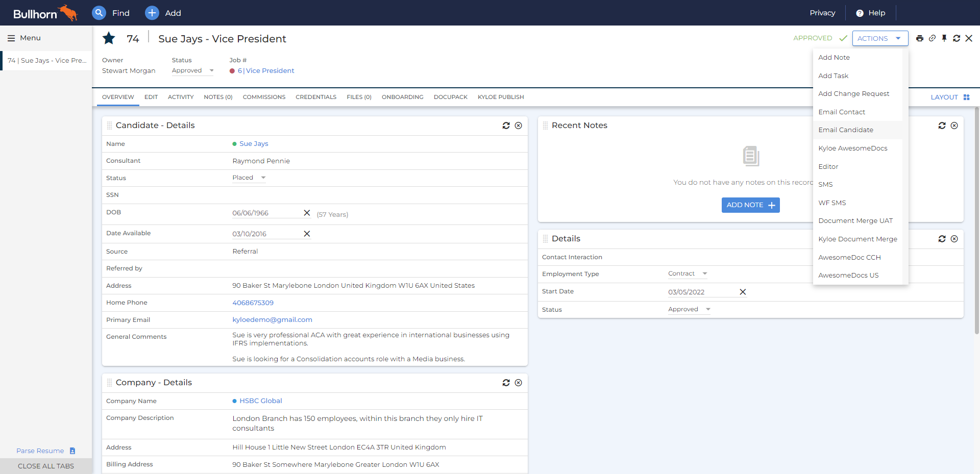Remove the Details card
This screenshot has width=980, height=474.
coord(954,239)
